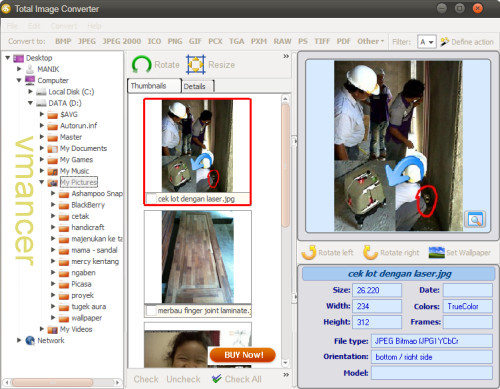Open the Convert menu
The image size is (500, 389).
pyautogui.click(x=64, y=26)
